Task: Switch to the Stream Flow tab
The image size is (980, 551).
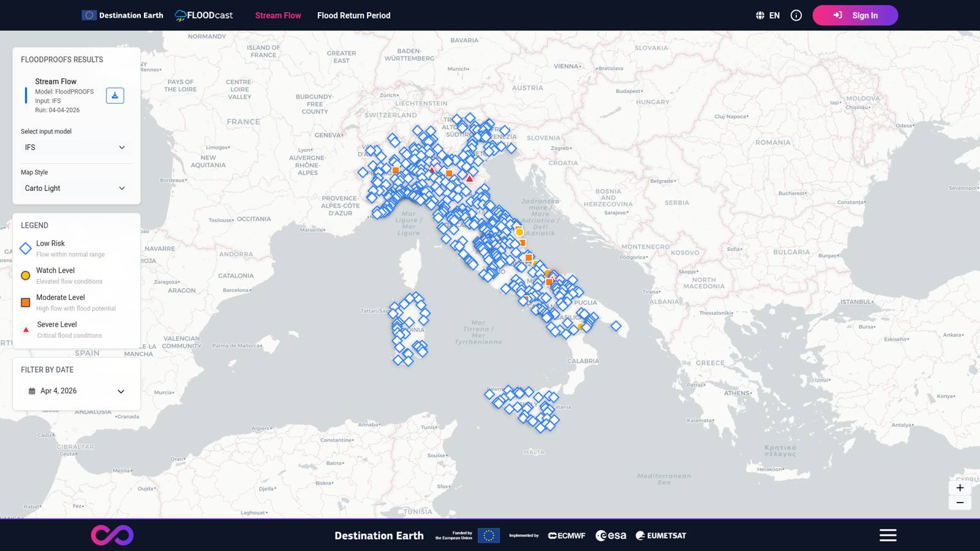Action: click(x=278, y=15)
